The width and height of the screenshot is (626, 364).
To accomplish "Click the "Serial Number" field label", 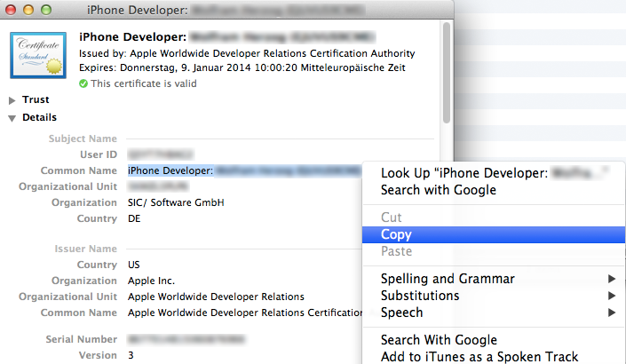I will [x=81, y=339].
